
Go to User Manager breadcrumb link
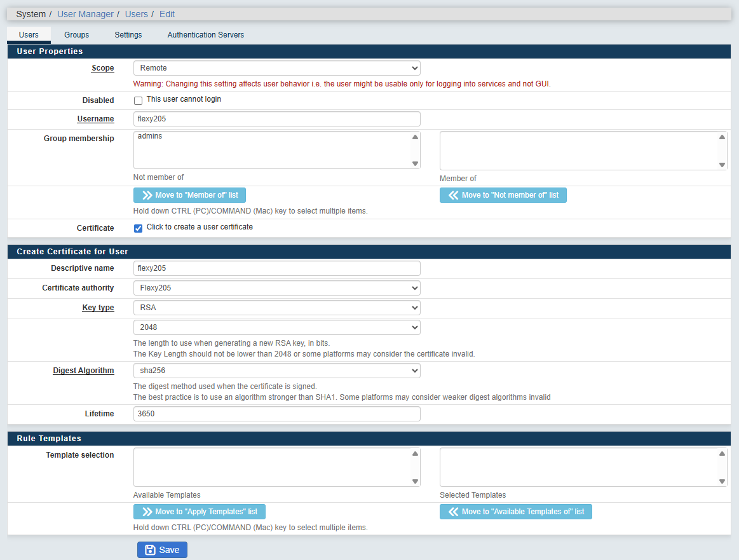tap(85, 14)
